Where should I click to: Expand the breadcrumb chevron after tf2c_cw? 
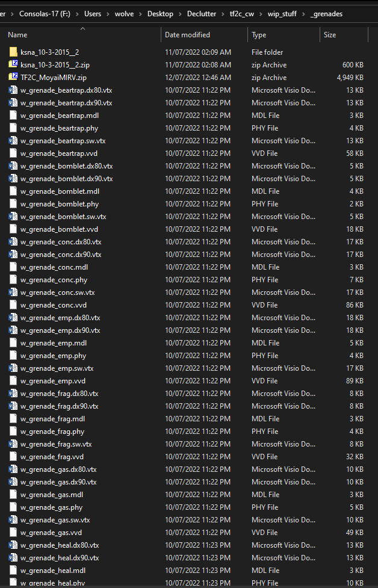click(261, 14)
